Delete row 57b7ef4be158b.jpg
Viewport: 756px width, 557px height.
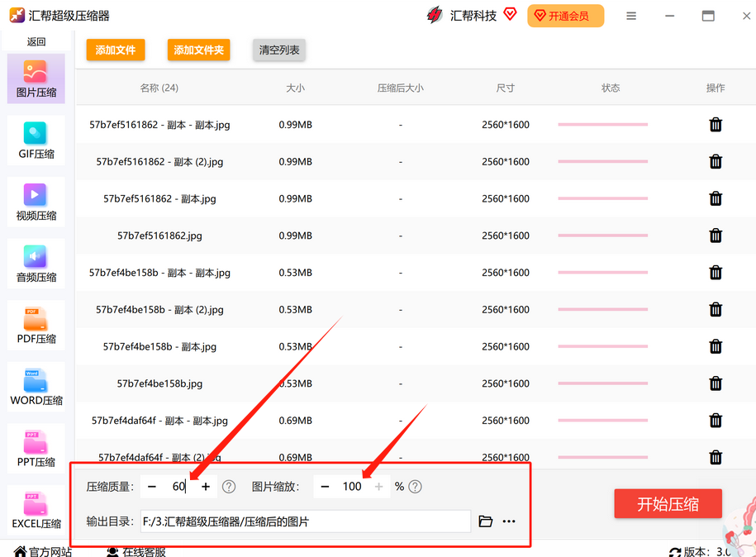point(716,383)
